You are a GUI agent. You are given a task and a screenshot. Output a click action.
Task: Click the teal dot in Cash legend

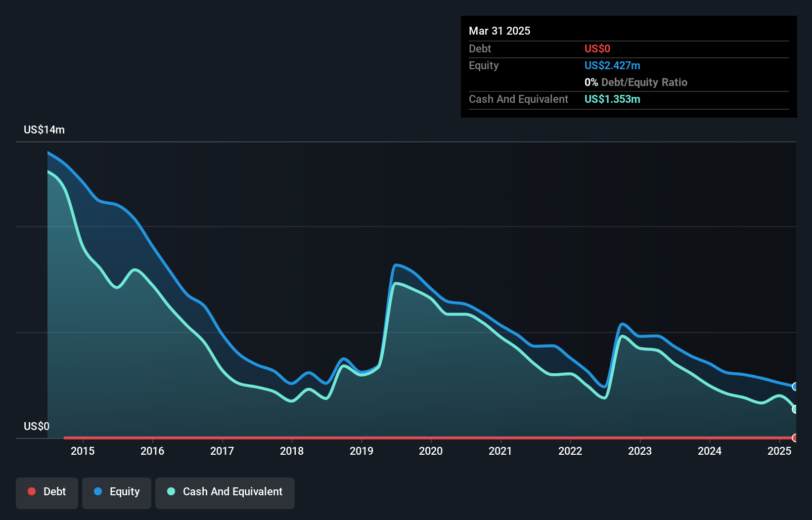click(171, 491)
